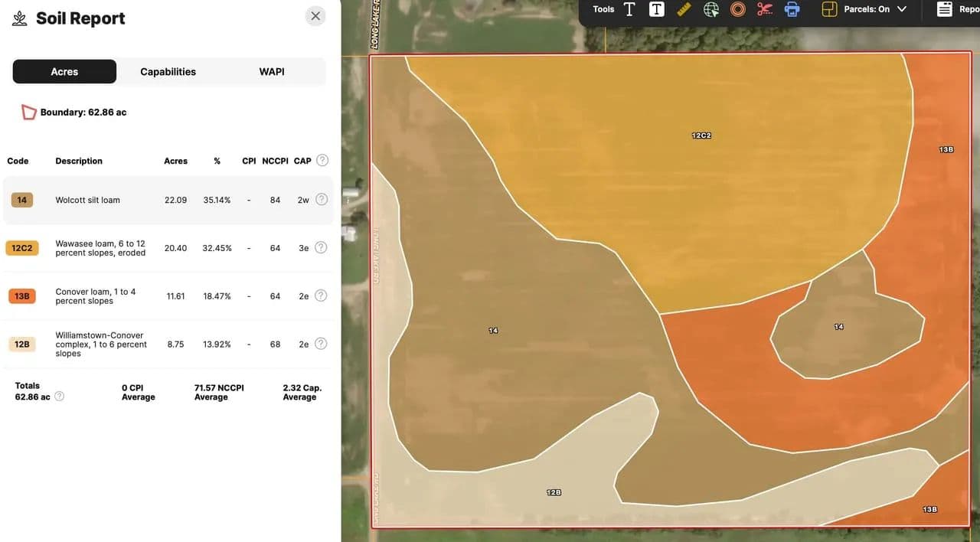Screen dimensions: 980x542
Task: Activate the ruler measure tool
Action: click(684, 9)
